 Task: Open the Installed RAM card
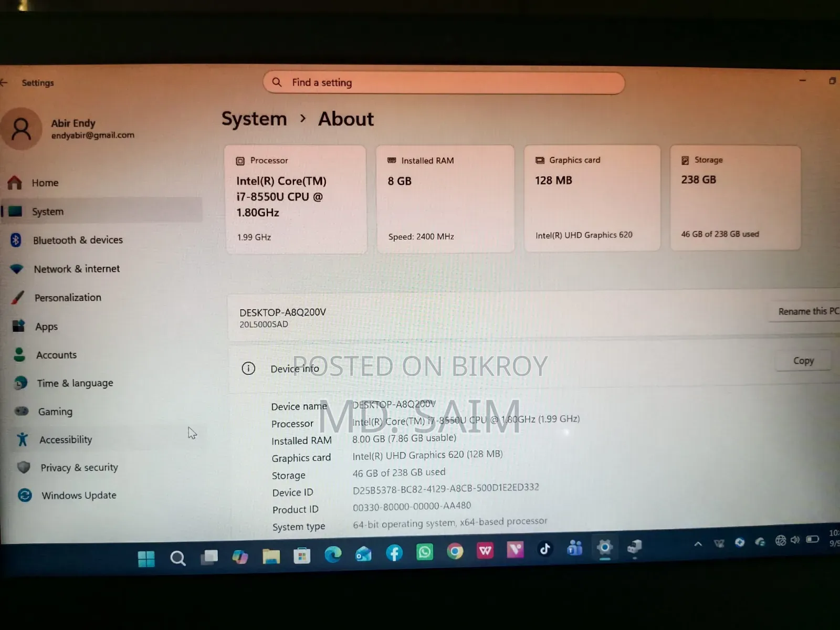tap(445, 199)
